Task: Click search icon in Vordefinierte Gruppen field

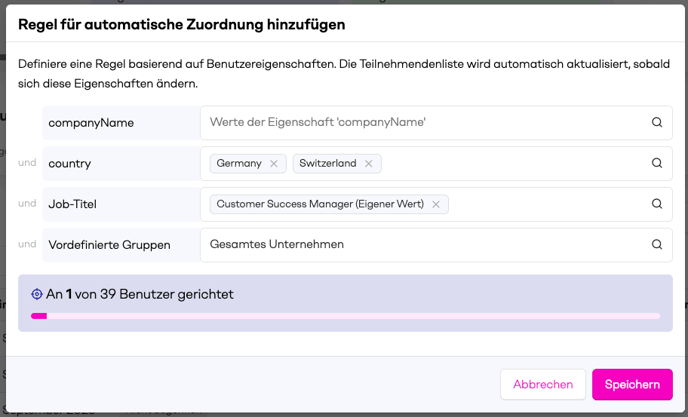Action: click(657, 244)
